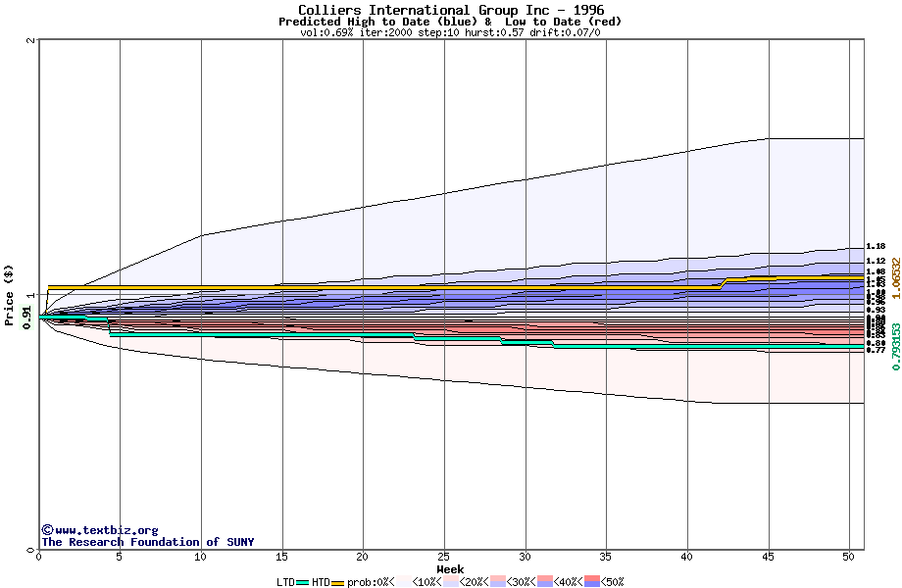Viewport: 902px width, 588px height.
Task: Click the 'iter:2000' parameter text
Action: 385,32
